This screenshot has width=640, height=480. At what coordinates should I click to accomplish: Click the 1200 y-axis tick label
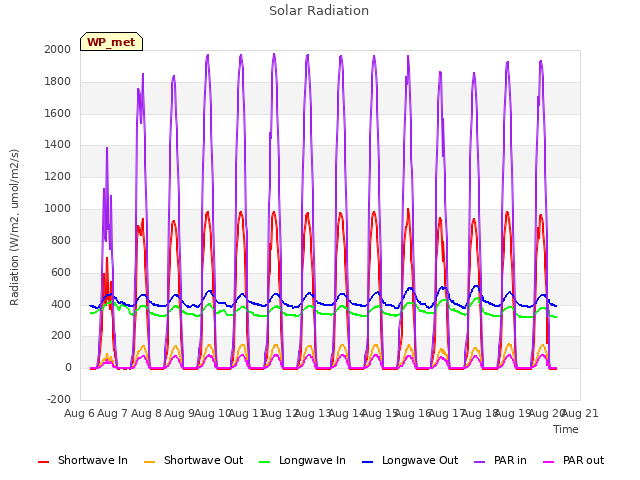tap(58, 177)
